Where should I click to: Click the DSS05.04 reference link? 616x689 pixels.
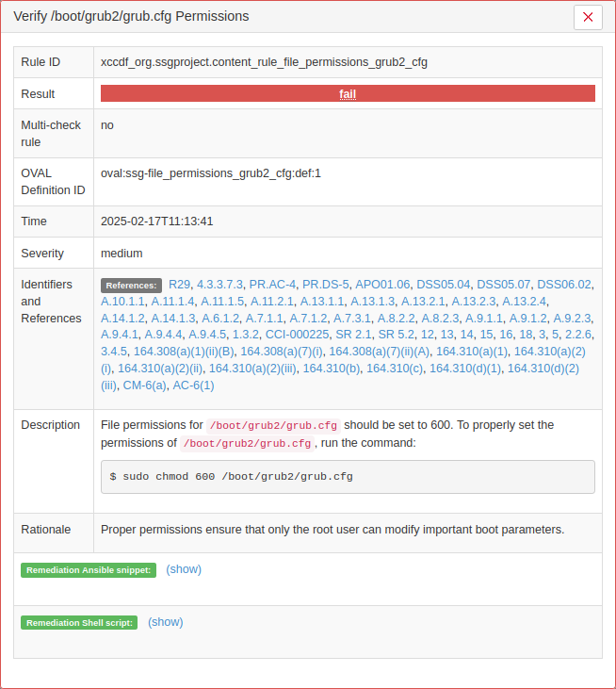click(444, 284)
